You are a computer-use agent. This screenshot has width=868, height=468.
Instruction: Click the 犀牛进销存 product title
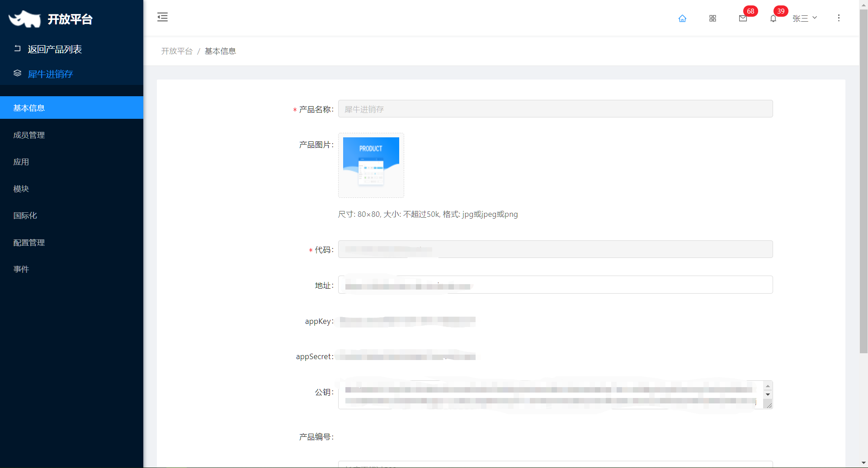(50, 74)
